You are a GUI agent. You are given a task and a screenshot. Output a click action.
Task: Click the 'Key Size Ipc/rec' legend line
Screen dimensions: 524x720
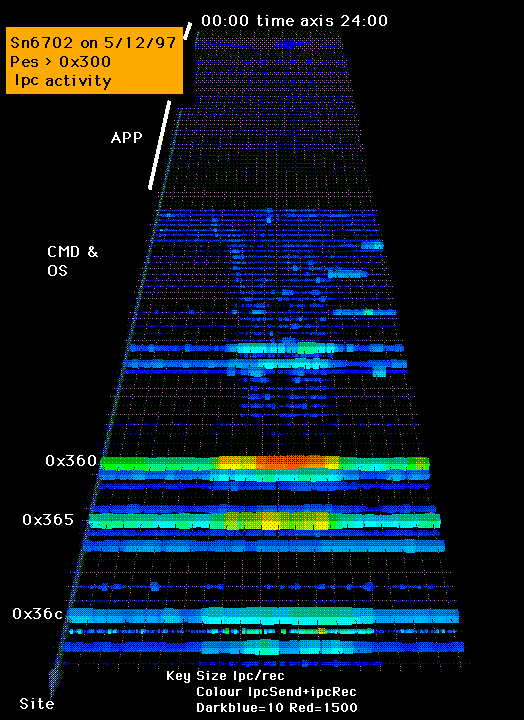(x=225, y=676)
